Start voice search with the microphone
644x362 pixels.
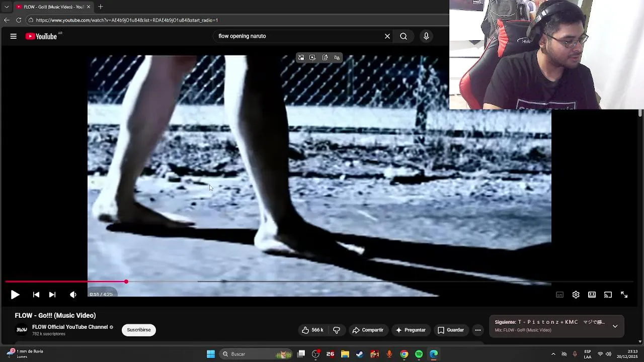(x=426, y=36)
